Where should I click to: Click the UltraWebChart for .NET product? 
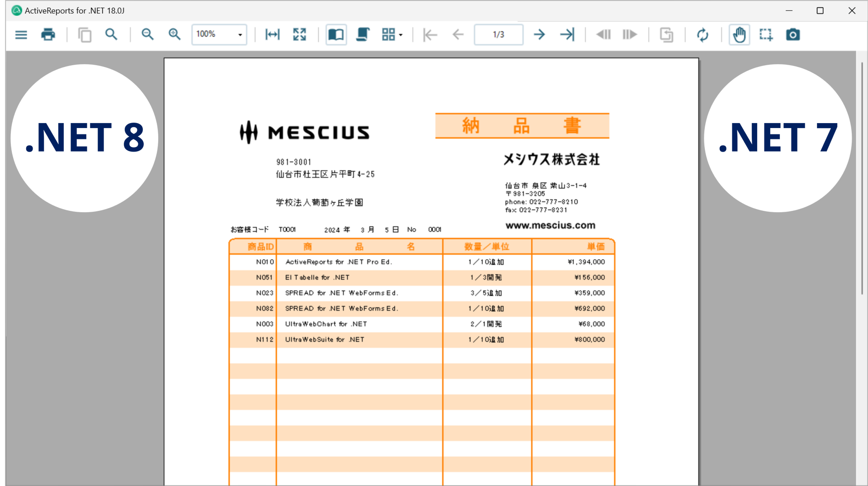(326, 324)
